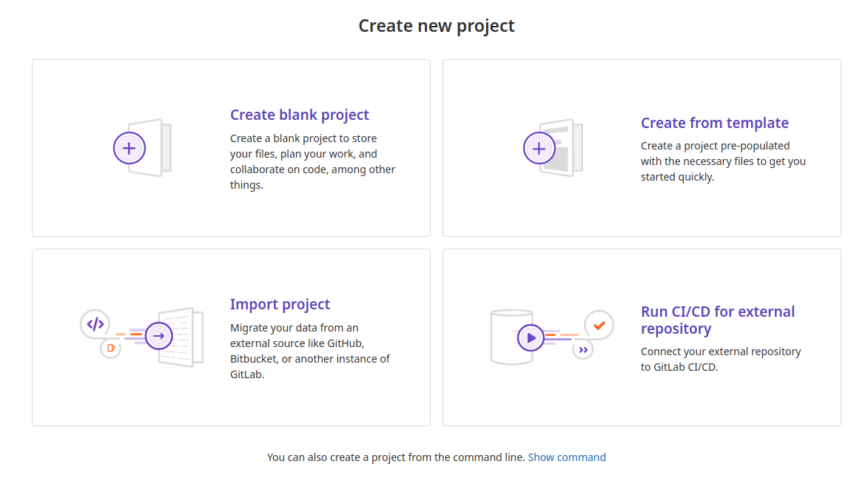Image resolution: width=868 pixels, height=501 pixels.
Task: Click the "Show command" link
Action: [566, 457]
